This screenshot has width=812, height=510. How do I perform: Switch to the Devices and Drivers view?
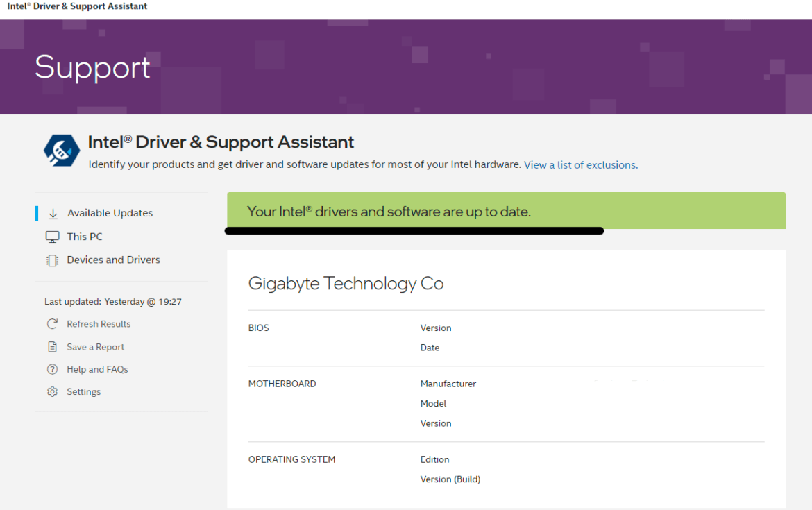(x=114, y=260)
